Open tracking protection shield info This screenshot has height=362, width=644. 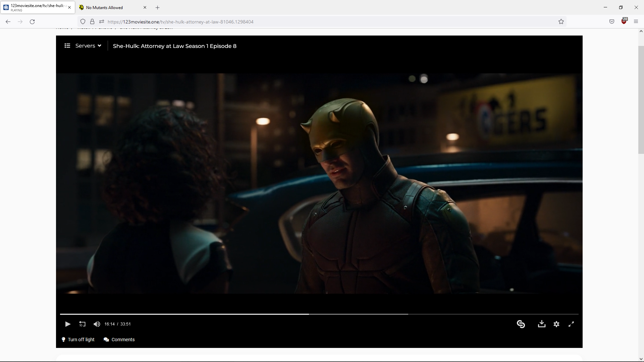[83, 22]
